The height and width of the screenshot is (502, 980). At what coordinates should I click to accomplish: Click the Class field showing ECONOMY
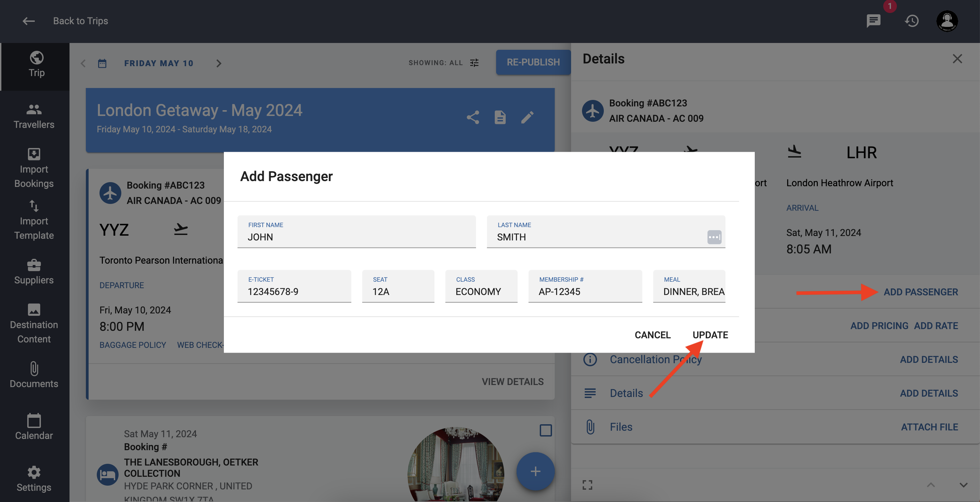point(481,286)
